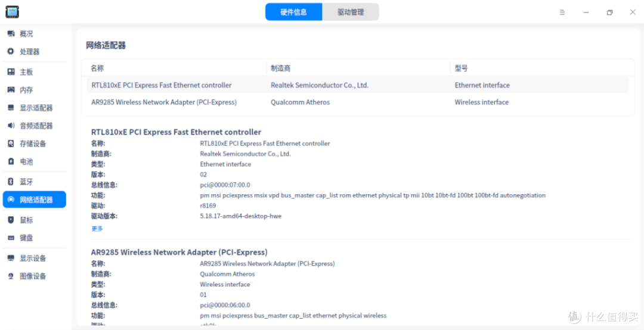Click the 键盘 sidebar label text
Screen dimensions: 644x330
coord(26,238)
